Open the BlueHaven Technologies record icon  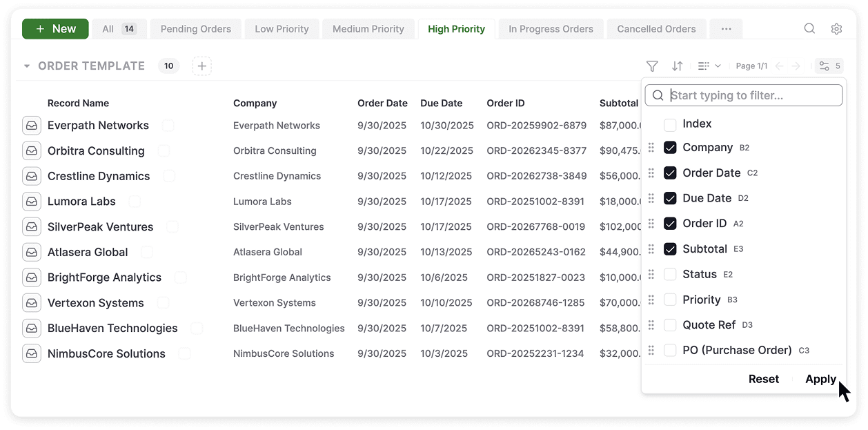(x=31, y=328)
